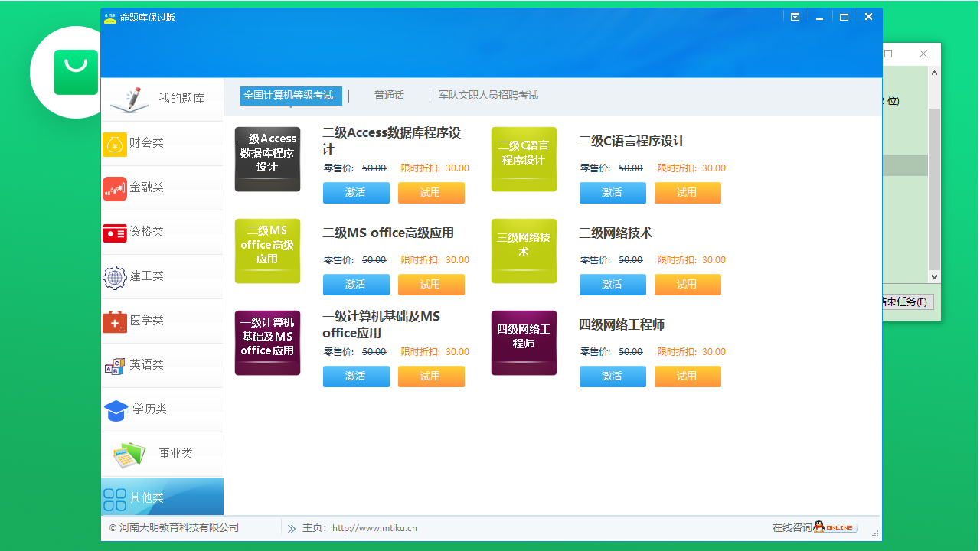
Task: Select the 全国计算机等级考试 tab
Action: tap(291, 95)
